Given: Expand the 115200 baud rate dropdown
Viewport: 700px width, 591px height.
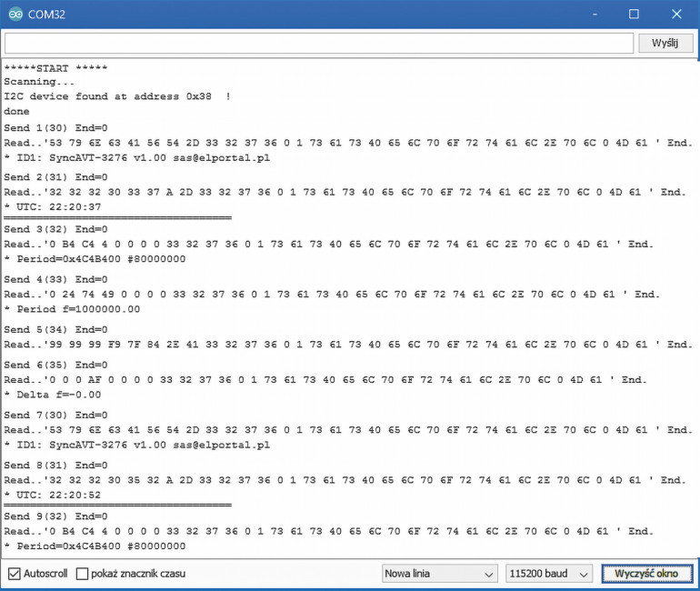Looking at the screenshot, I should click(x=549, y=574).
